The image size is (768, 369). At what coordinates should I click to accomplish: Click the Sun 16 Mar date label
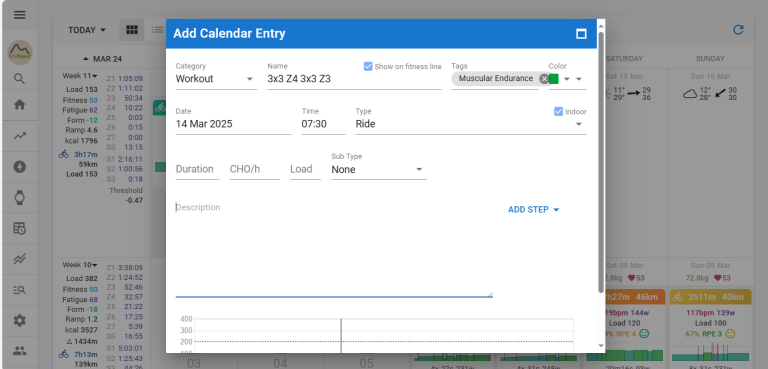pyautogui.click(x=710, y=76)
